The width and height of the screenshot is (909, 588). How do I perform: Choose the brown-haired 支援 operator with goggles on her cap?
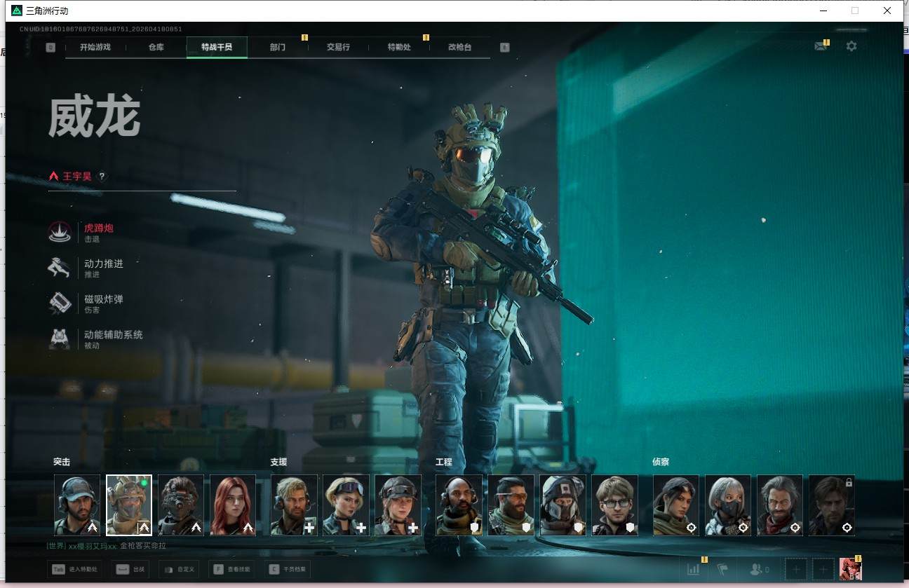pos(398,505)
